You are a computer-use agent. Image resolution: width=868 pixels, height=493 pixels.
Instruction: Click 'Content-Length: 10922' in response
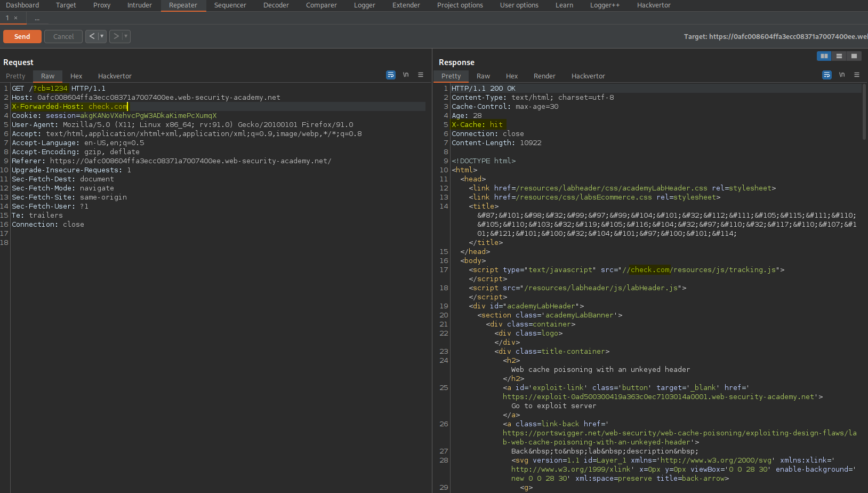click(x=496, y=143)
